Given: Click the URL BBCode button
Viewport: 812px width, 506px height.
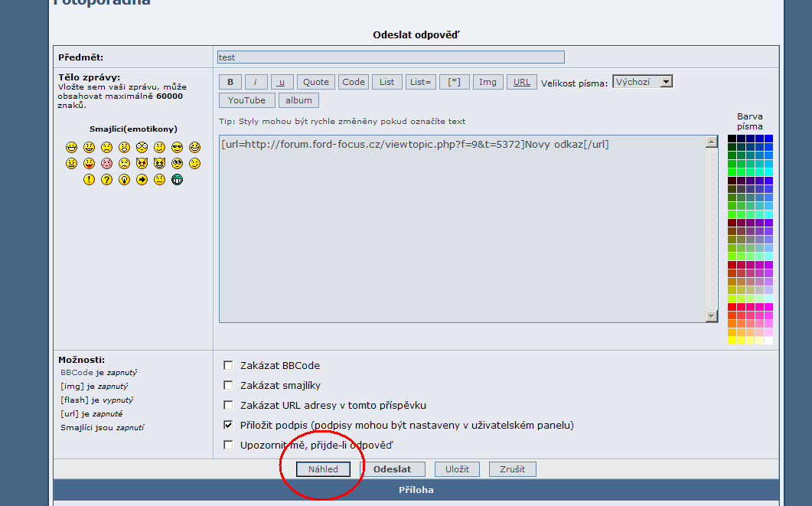Looking at the screenshot, I should point(521,82).
